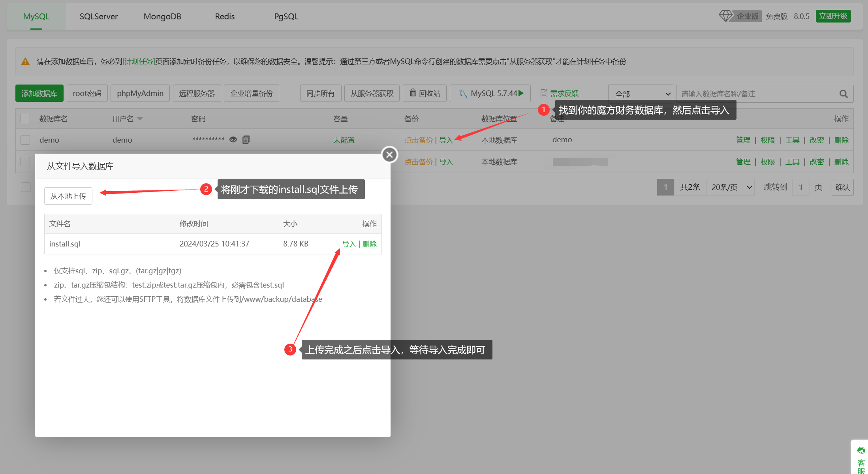The height and width of the screenshot is (474, 868).
Task: Click 确认 pagination button
Action: [842, 187]
